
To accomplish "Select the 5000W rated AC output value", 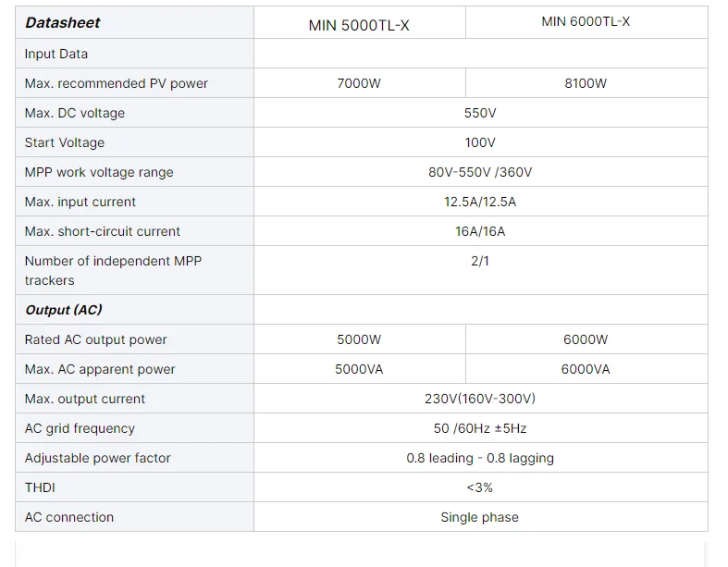I will coord(359,339).
